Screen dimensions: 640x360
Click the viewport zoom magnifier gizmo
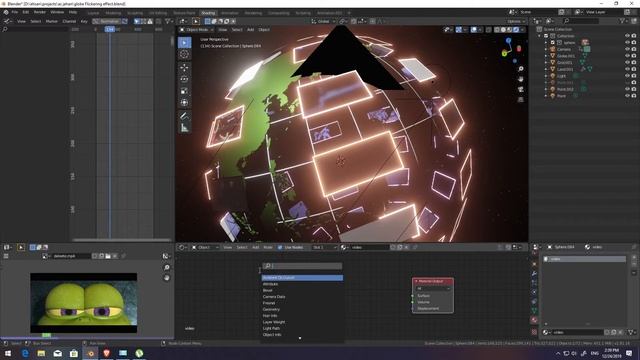pos(521,69)
